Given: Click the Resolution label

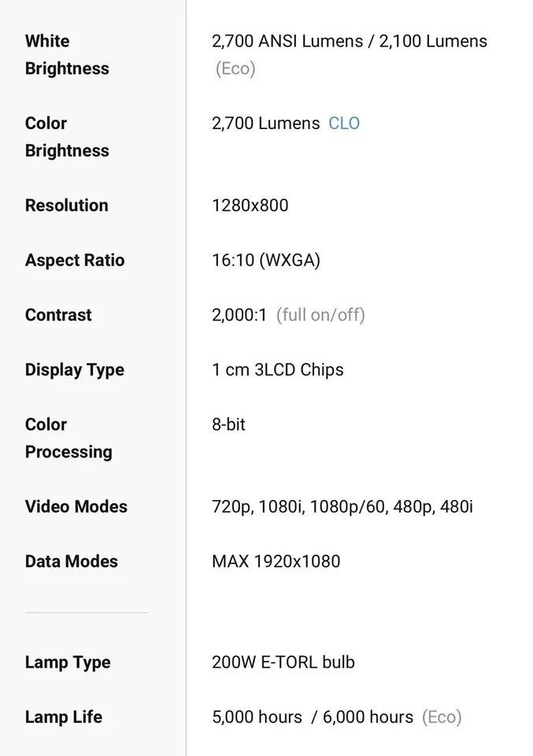Looking at the screenshot, I should pos(66,206).
